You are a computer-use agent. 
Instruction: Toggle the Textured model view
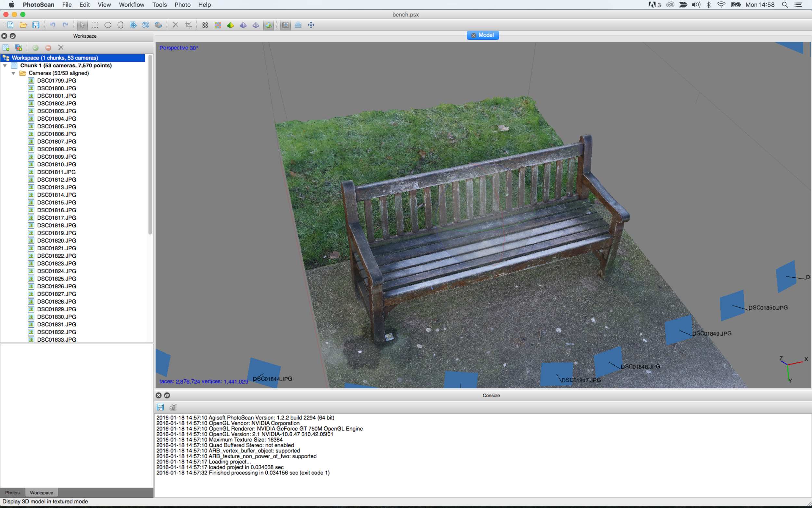click(269, 25)
